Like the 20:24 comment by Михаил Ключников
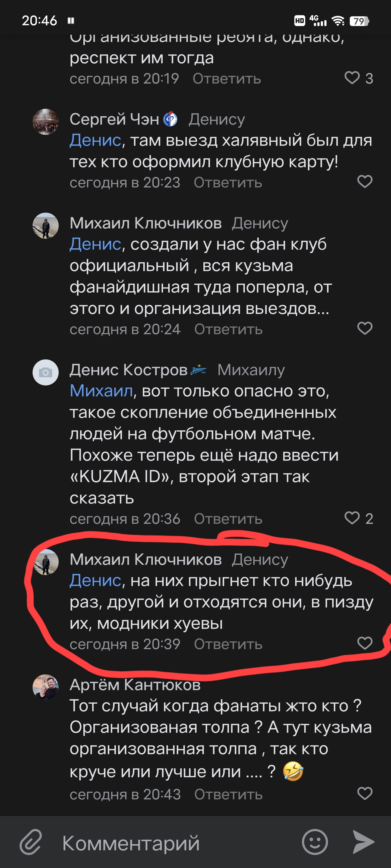 365,328
